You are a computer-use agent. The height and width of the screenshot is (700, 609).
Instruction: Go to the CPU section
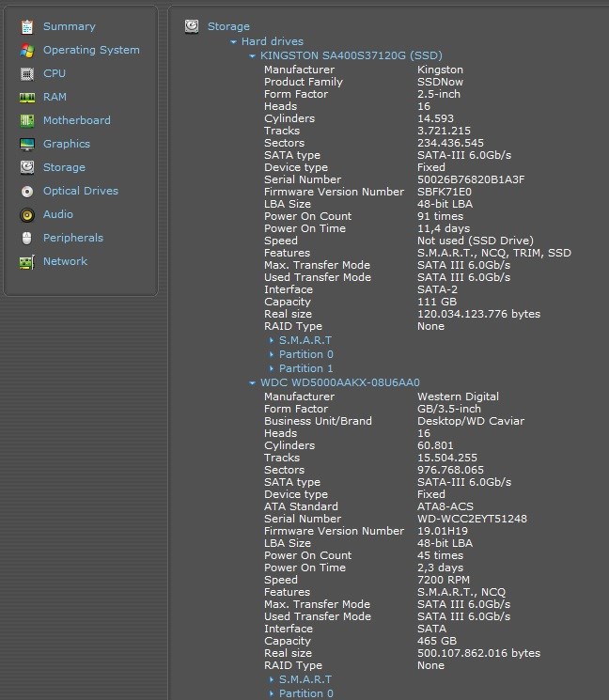55,73
